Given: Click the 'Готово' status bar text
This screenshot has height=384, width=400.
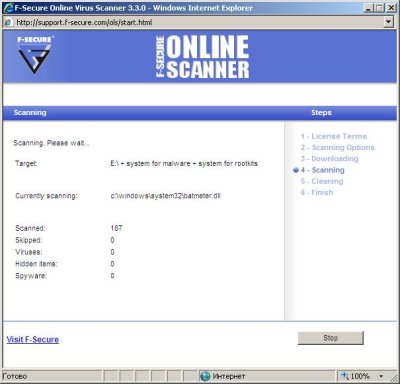Looking at the screenshot, I should [15, 376].
